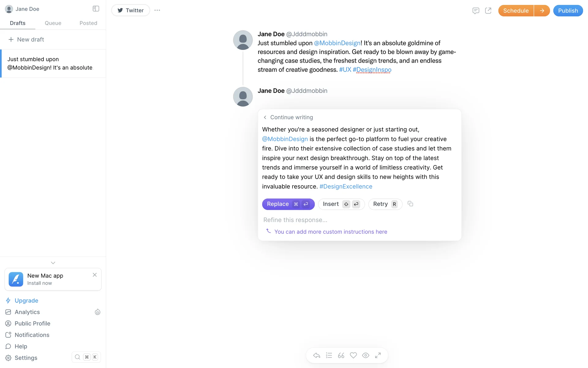588x368 pixels.
Task: Switch to the Posted tab
Action: (88, 23)
